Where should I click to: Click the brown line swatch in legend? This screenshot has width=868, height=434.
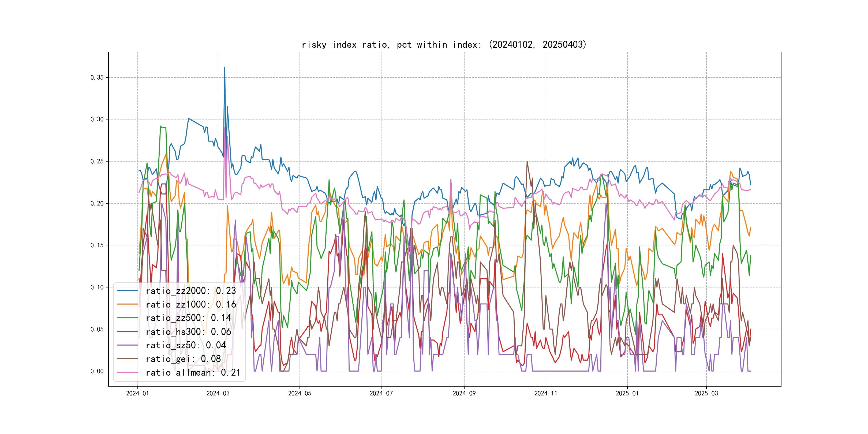[127, 359]
